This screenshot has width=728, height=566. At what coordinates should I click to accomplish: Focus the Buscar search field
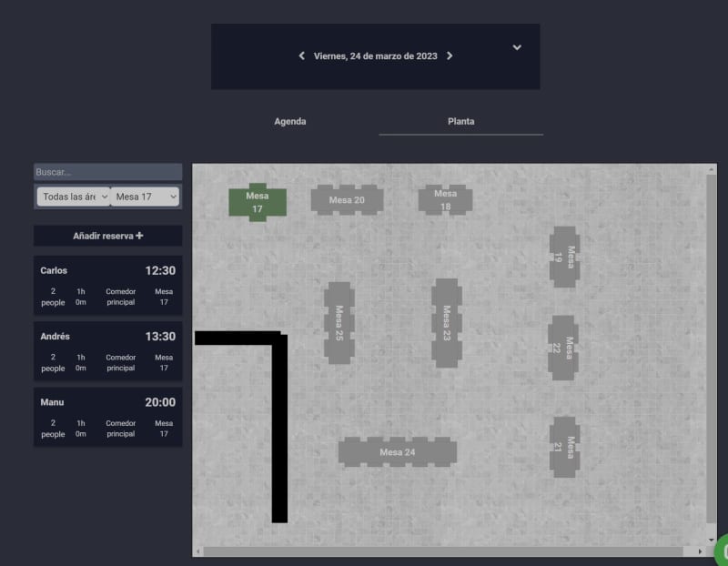point(107,172)
